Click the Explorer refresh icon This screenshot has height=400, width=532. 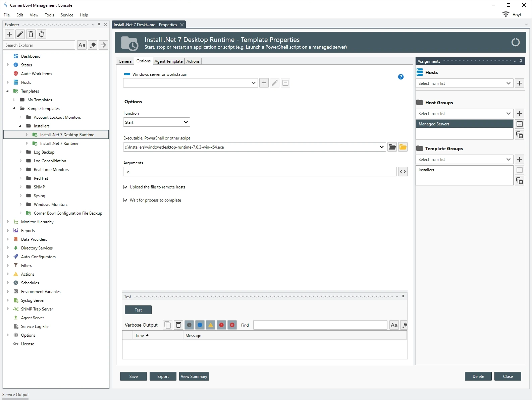coord(42,34)
